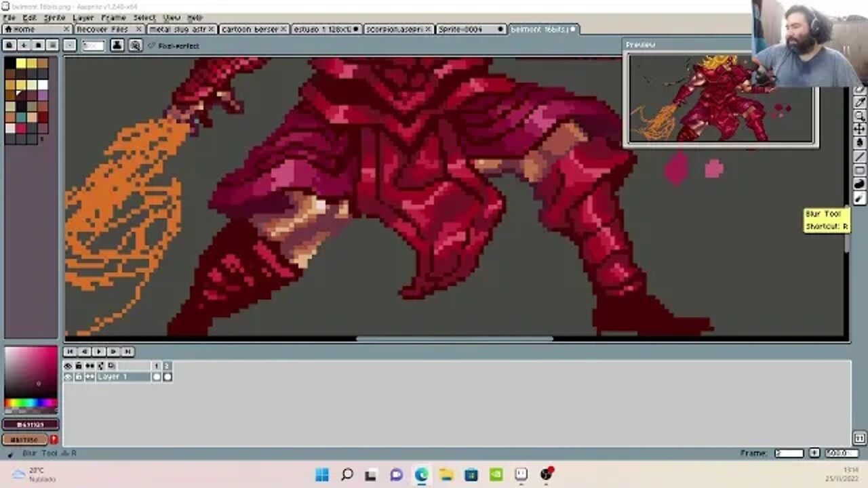Click the background color button
Viewport: 868px width, 488px height.
point(25,439)
